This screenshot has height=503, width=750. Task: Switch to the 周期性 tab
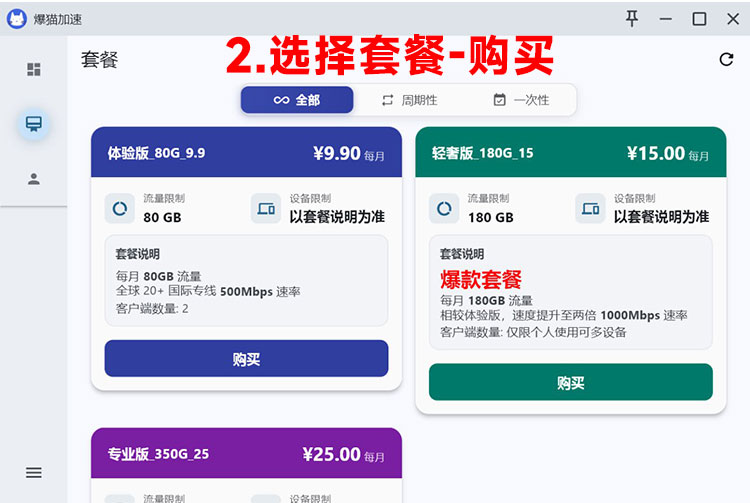click(409, 100)
